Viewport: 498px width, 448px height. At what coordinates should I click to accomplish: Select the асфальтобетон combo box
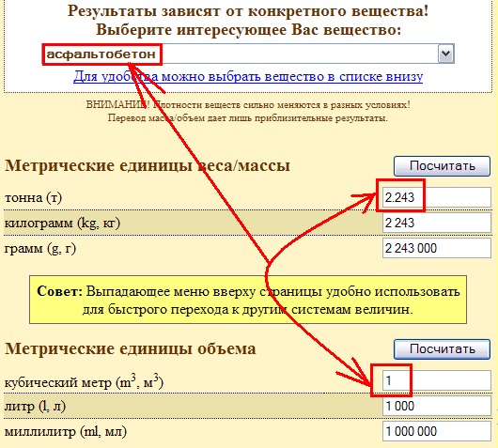click(x=248, y=54)
